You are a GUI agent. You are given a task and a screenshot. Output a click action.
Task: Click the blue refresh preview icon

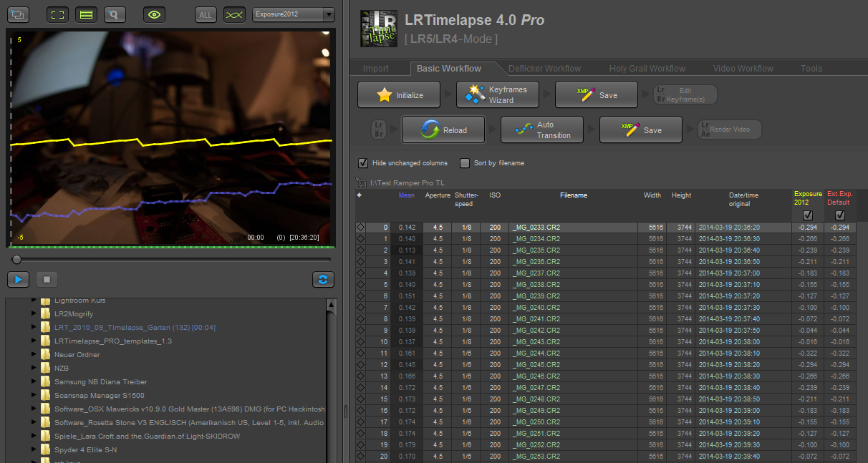[324, 279]
